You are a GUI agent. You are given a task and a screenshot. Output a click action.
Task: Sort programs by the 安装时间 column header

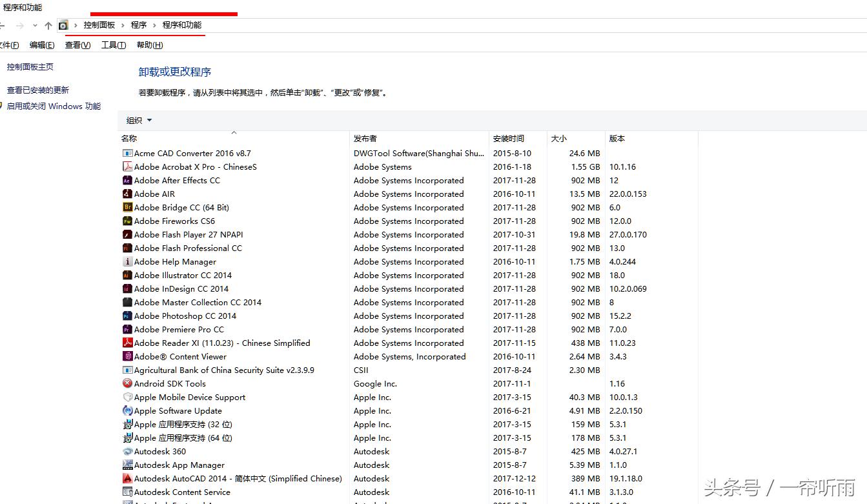point(509,138)
